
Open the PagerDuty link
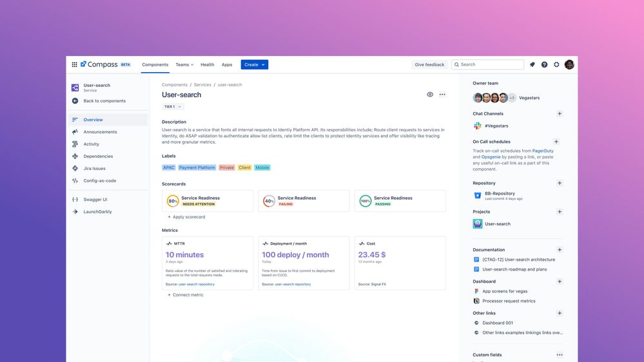[543, 151]
